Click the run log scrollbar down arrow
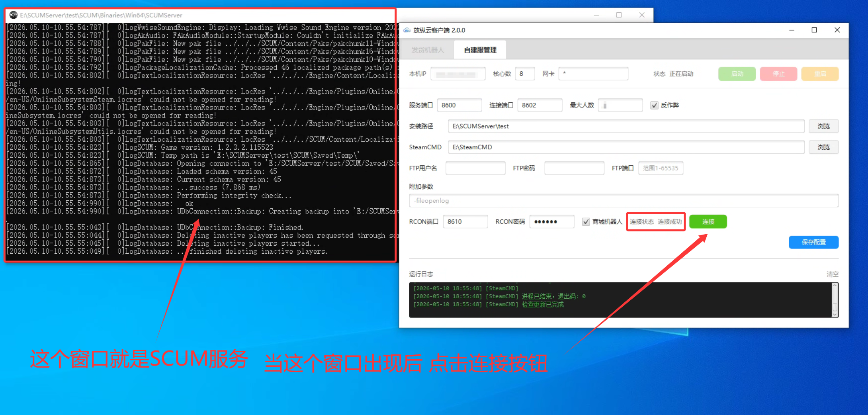The image size is (868, 415). click(x=835, y=314)
